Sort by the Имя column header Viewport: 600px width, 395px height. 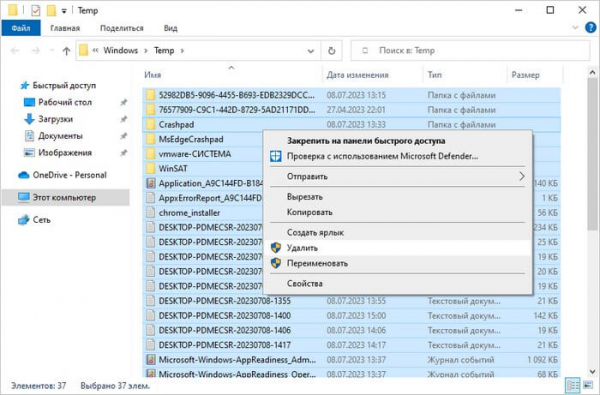tap(153, 75)
